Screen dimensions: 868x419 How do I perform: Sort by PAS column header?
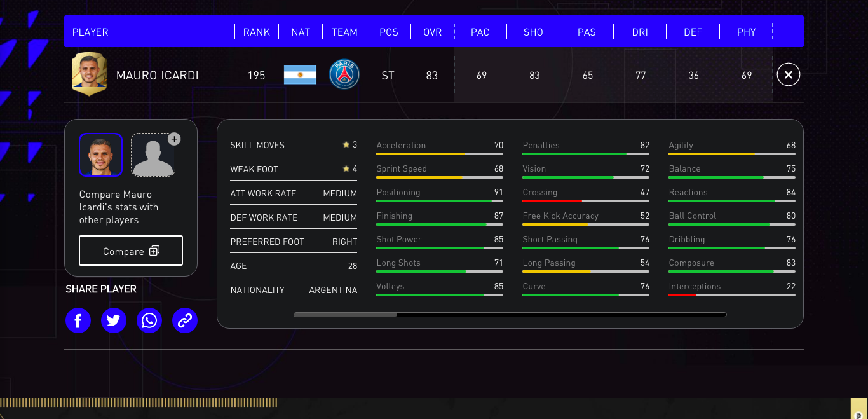coord(587,32)
